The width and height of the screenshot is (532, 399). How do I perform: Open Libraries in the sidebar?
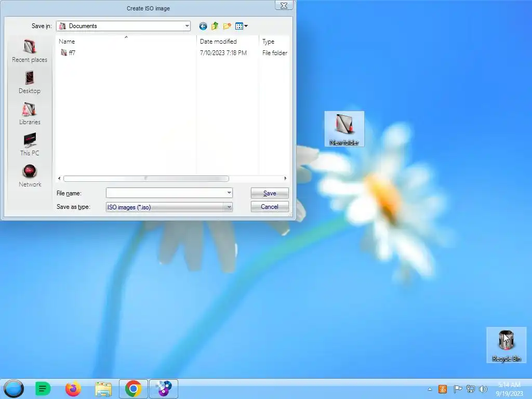pos(30,113)
